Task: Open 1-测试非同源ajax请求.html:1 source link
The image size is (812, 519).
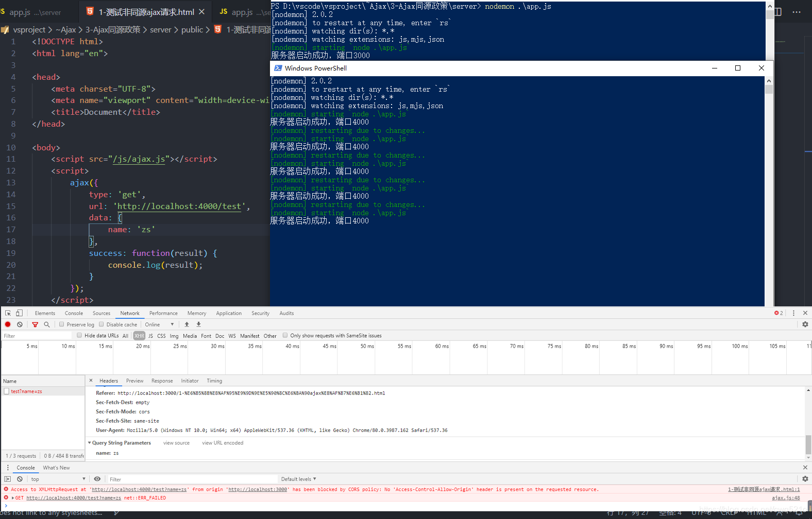Action: [764, 490]
